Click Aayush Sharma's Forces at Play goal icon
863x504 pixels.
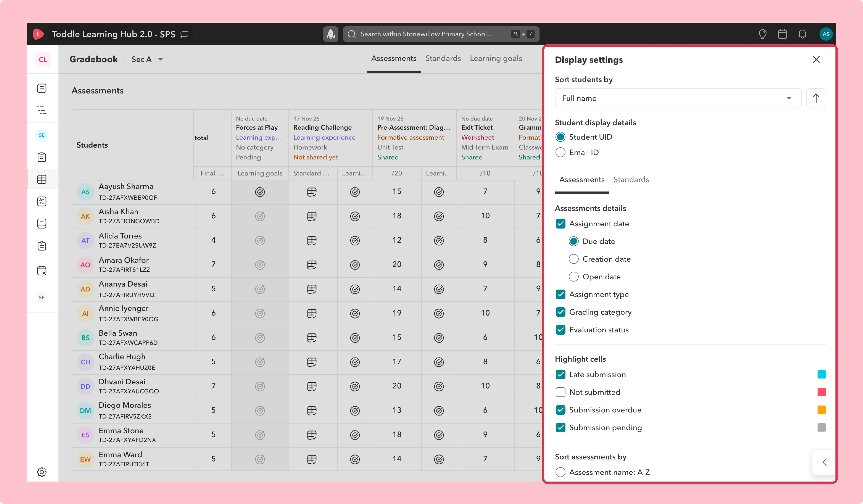tap(260, 192)
